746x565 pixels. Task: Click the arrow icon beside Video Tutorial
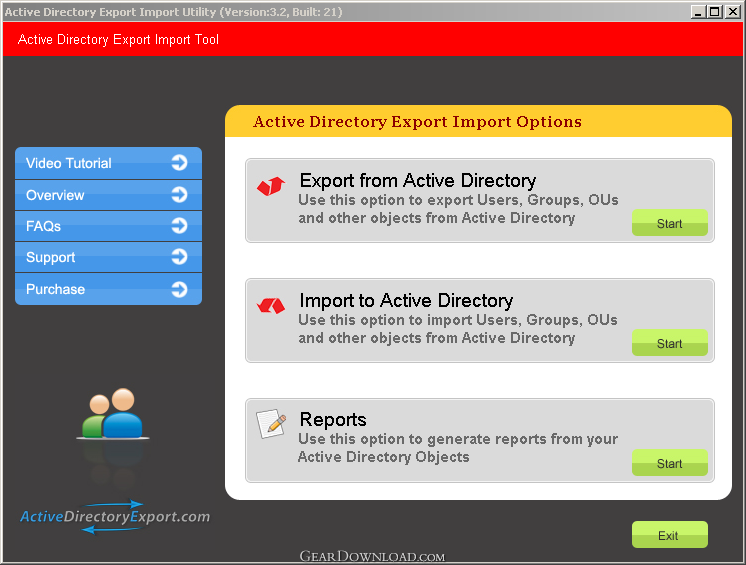pyautogui.click(x=179, y=163)
